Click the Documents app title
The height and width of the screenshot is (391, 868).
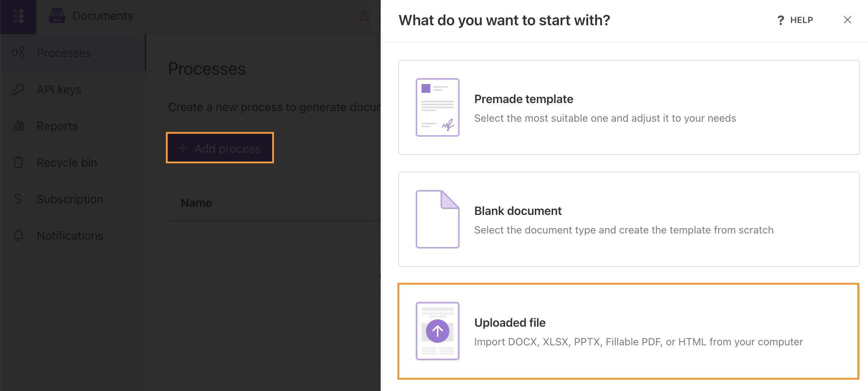click(x=102, y=16)
